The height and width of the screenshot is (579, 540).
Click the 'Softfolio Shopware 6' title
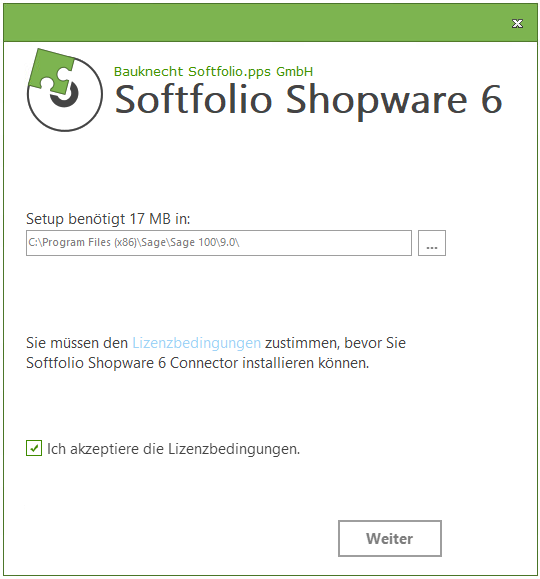(308, 100)
